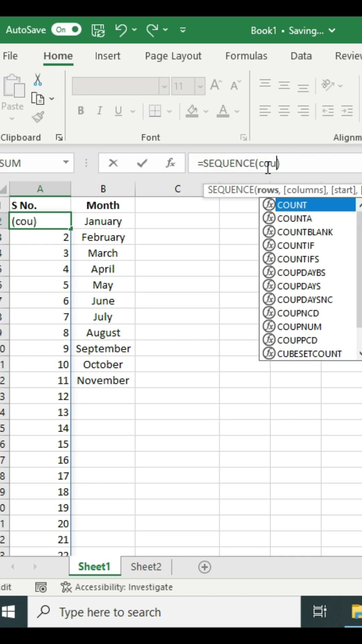Screen dimensions: 362x644
Task: Toggle Underline formatting
Action: click(118, 110)
